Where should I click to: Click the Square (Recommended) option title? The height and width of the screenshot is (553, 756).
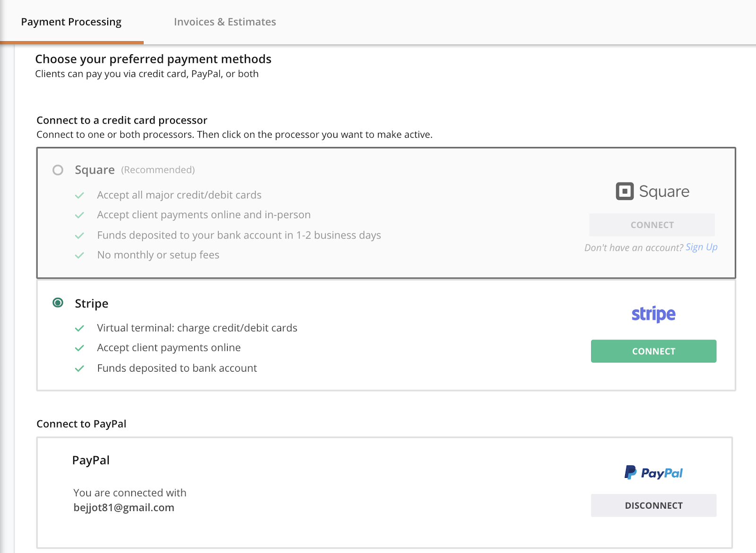135,170
